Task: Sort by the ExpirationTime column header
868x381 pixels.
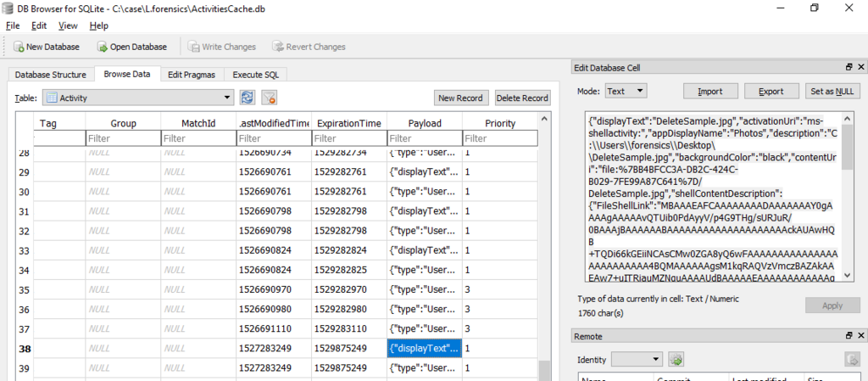Action: coord(348,123)
